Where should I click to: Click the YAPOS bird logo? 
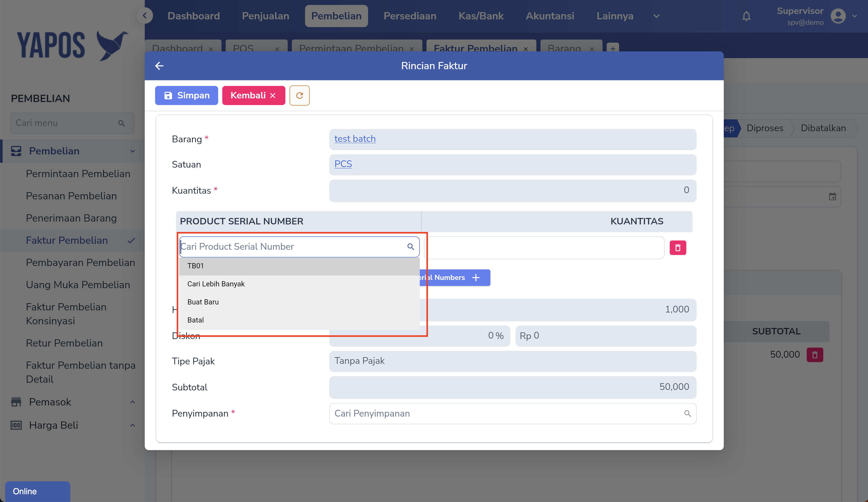tap(112, 45)
